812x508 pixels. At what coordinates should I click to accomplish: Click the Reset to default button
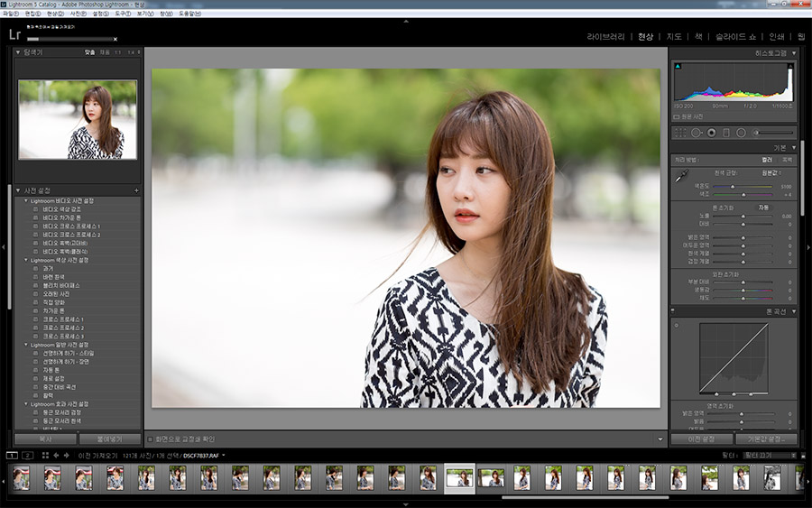pos(766,439)
